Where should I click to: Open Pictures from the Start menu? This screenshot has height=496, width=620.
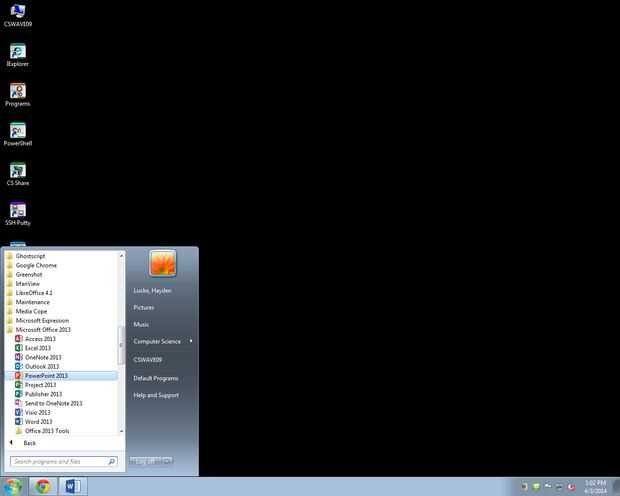(x=144, y=307)
